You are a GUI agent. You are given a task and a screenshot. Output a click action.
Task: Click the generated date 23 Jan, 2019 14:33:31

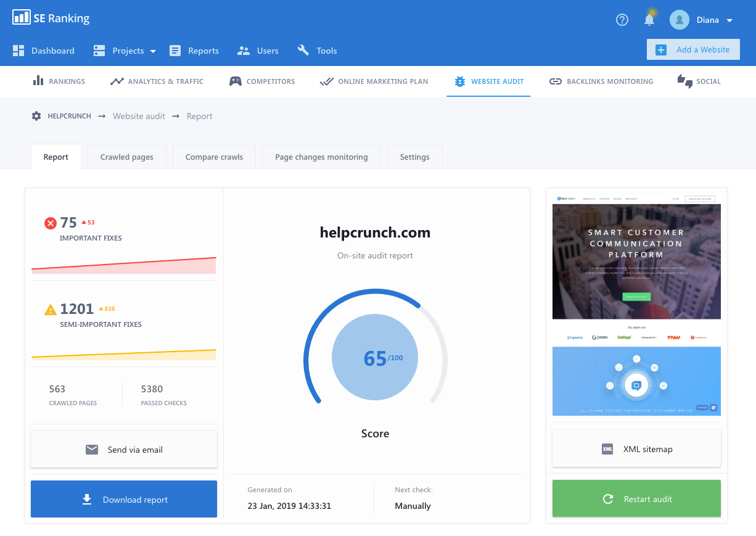click(289, 506)
